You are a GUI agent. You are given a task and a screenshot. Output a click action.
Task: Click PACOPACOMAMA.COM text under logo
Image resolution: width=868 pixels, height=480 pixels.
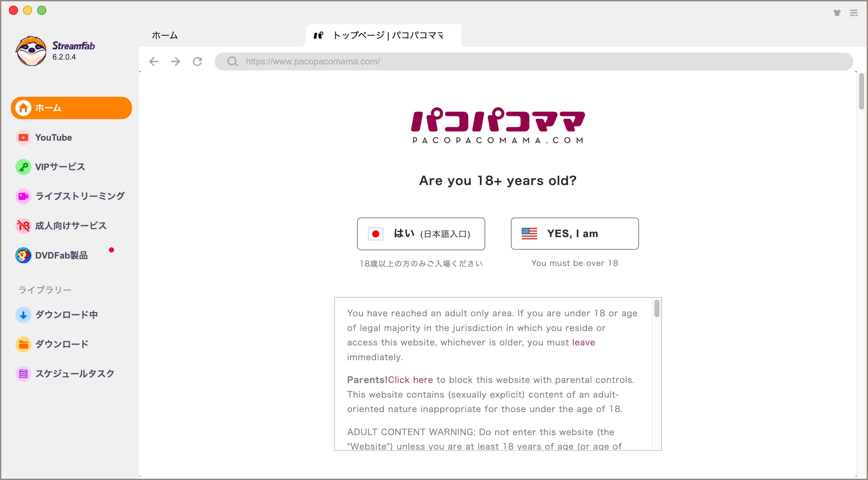[x=498, y=140]
